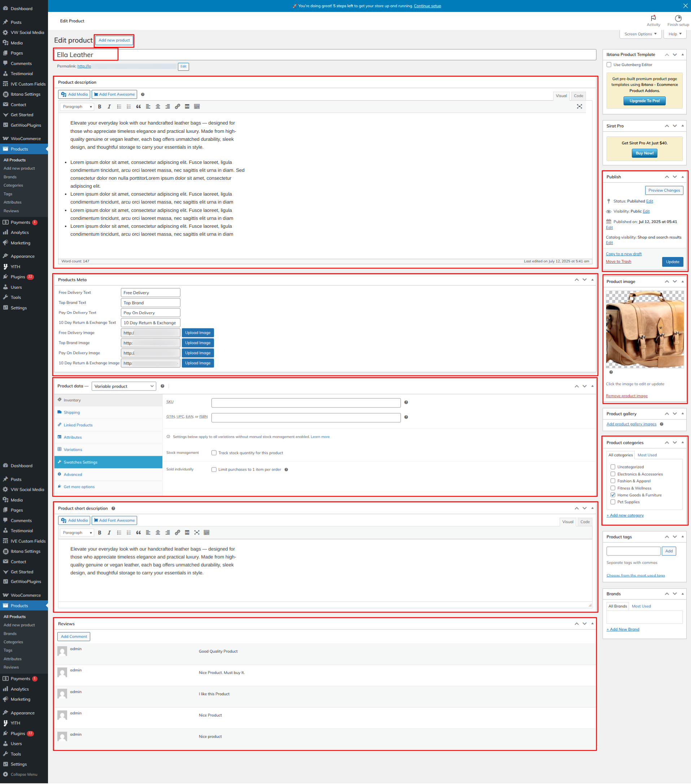Click the Finish setup progress icon
The height and width of the screenshot is (784, 691).
click(x=678, y=18)
